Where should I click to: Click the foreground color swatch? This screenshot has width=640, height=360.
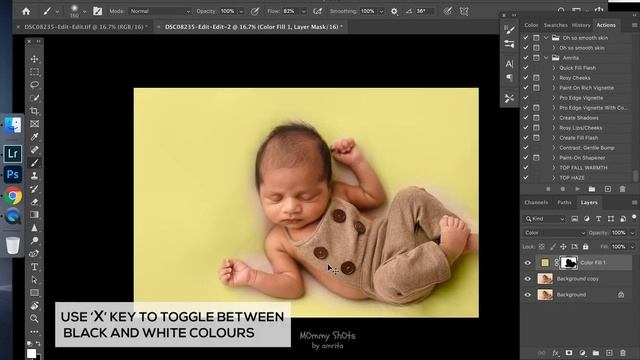31,354
